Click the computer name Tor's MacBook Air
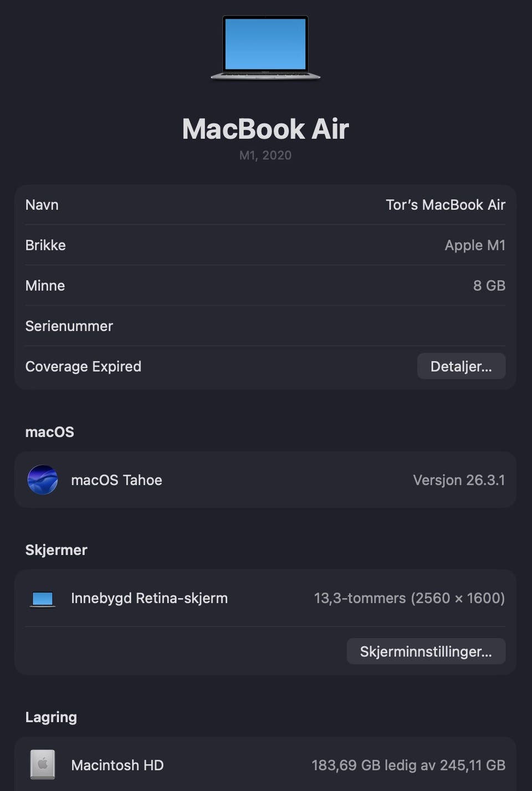The image size is (532, 791). (445, 205)
